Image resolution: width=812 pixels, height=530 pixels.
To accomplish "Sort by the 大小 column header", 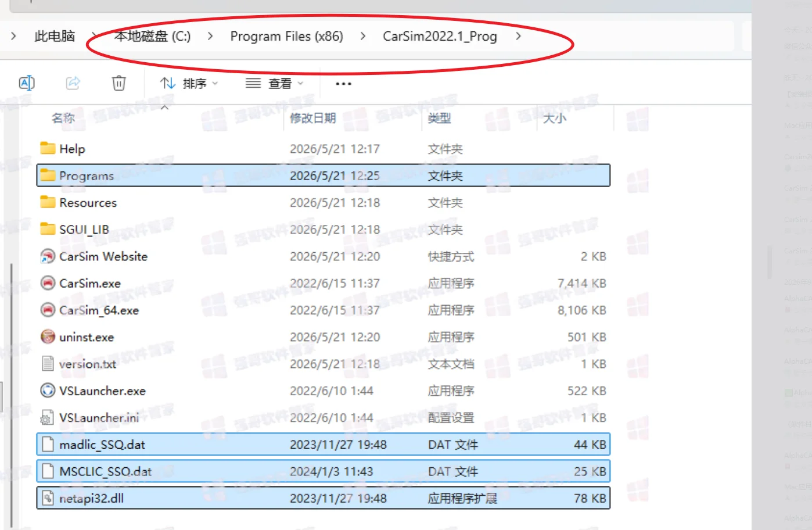I will point(554,118).
